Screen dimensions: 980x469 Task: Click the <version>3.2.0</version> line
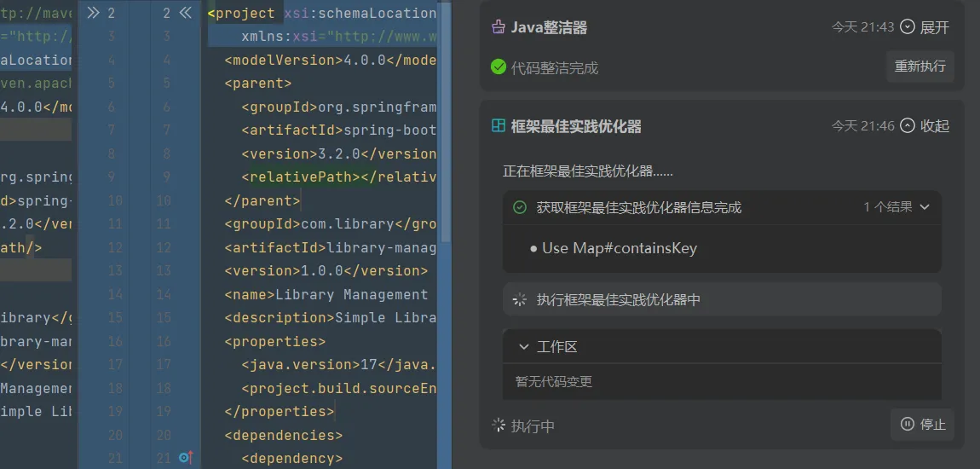pyautogui.click(x=339, y=153)
